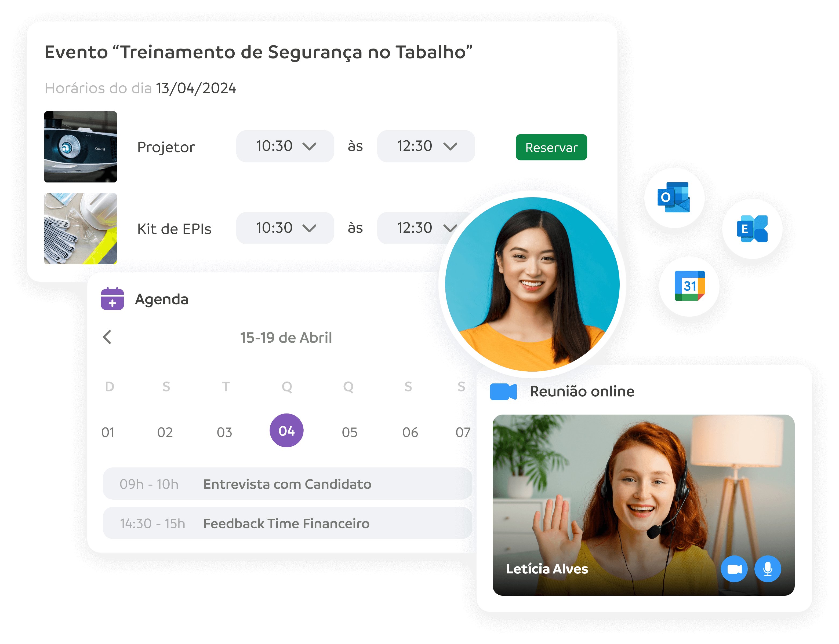Select day 04 on the Agenda calendar
839x644 pixels.
287,430
